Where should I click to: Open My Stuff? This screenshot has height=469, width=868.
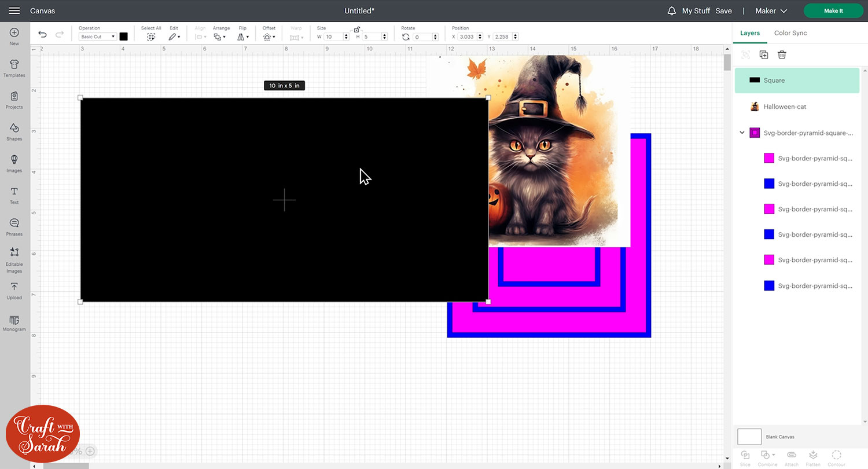696,11
